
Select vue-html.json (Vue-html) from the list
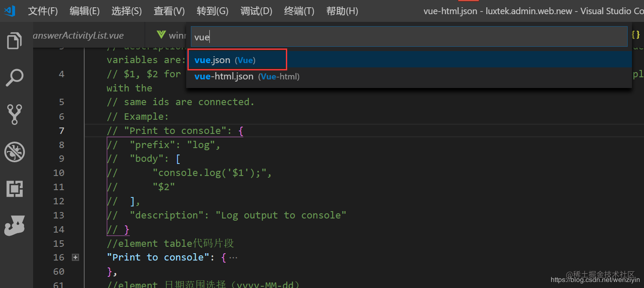[409, 76]
